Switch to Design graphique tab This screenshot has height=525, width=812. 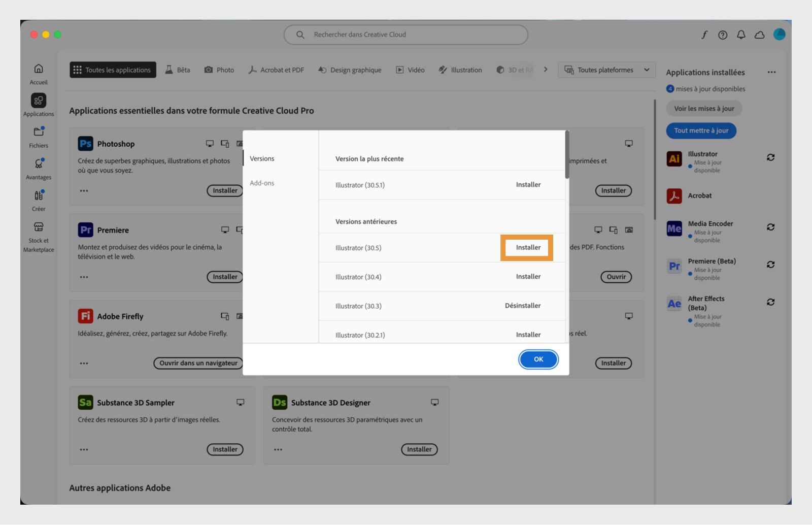tap(350, 70)
